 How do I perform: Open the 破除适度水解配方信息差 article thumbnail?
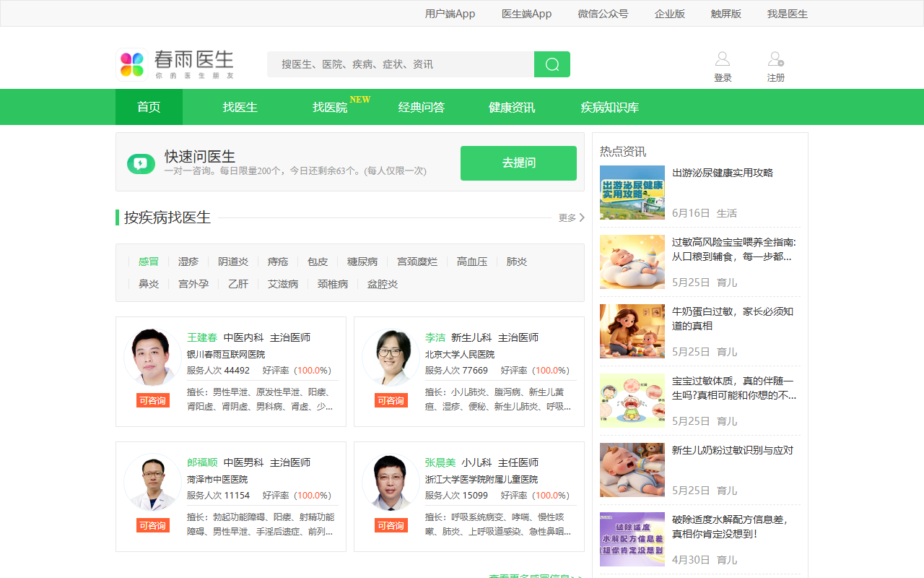(632, 539)
